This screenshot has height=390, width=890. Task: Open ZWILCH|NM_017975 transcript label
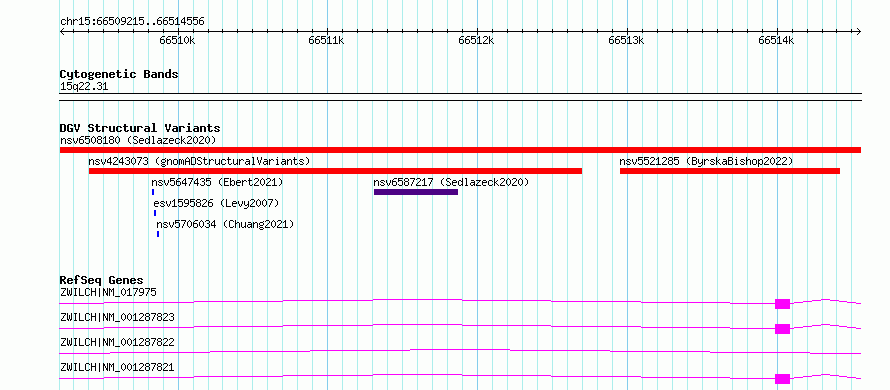[x=108, y=292]
